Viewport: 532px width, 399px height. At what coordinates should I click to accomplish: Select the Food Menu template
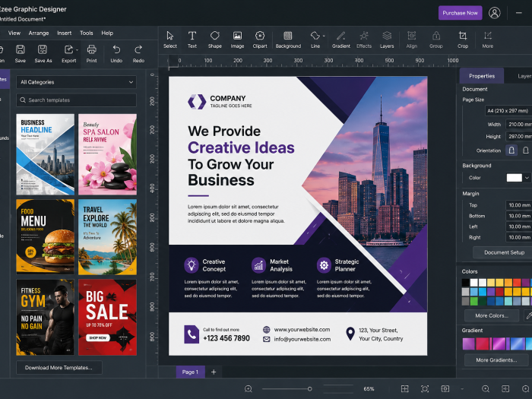45,237
